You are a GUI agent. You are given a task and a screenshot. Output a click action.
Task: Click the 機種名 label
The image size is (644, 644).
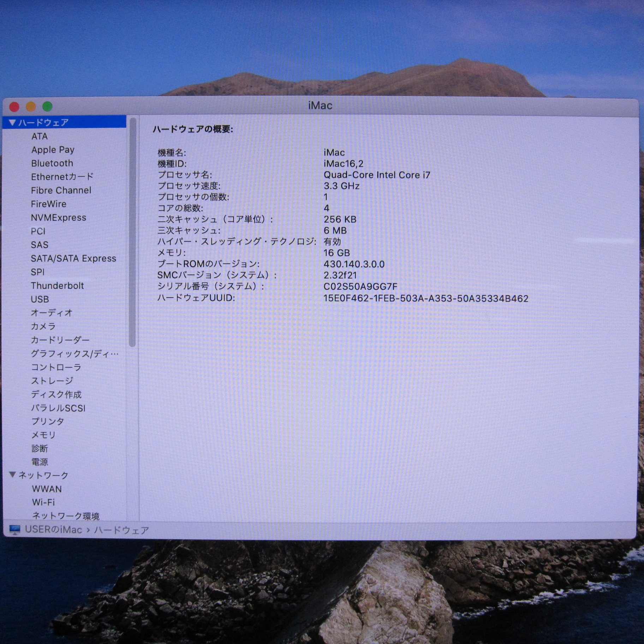pos(172,153)
